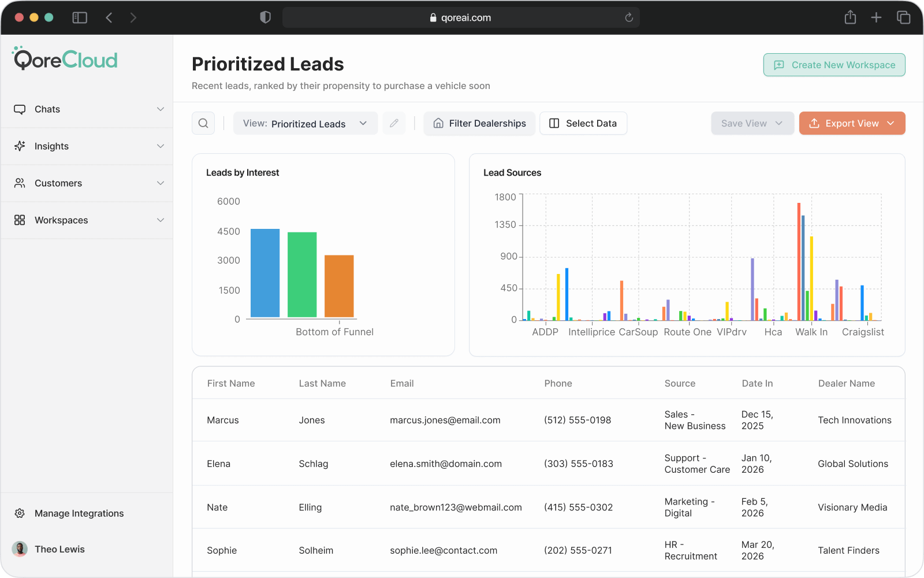Expand the Insights sidebar section

point(87,146)
